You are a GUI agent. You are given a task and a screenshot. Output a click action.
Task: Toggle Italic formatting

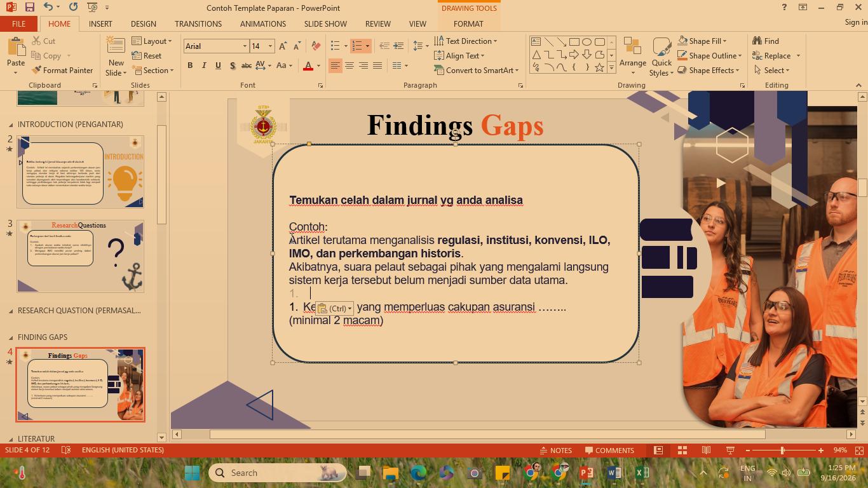pos(204,65)
